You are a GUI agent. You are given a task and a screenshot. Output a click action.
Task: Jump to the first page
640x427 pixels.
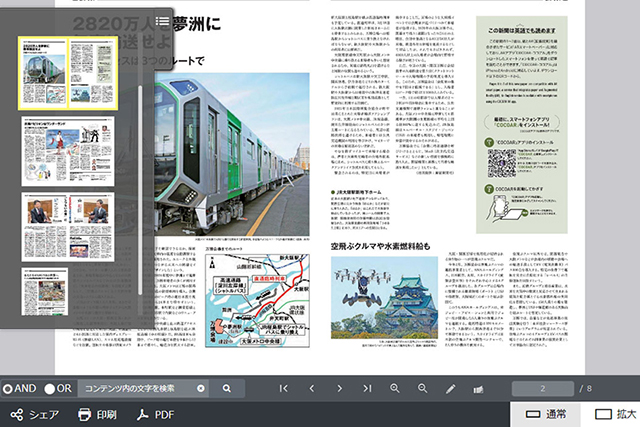point(284,388)
